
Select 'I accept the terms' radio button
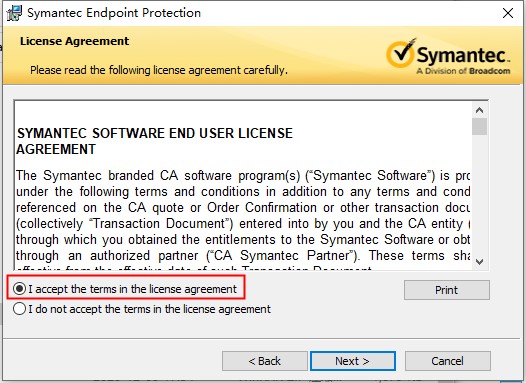pos(19,288)
